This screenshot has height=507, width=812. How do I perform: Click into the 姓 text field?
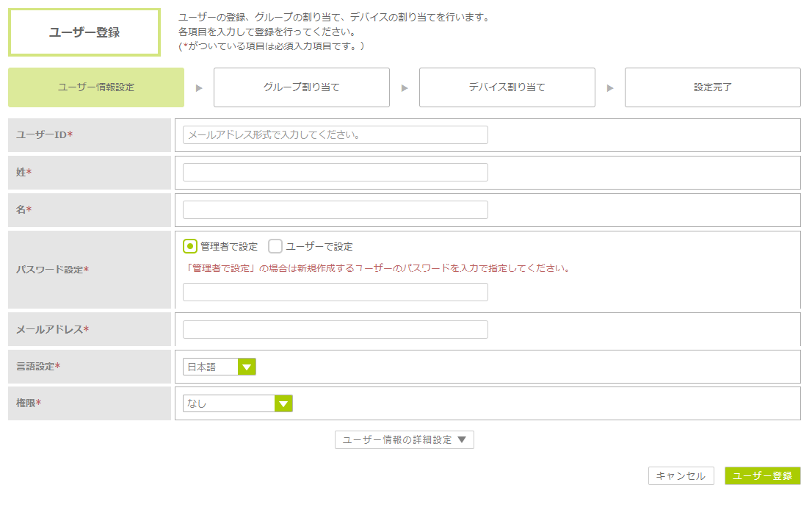point(335,173)
